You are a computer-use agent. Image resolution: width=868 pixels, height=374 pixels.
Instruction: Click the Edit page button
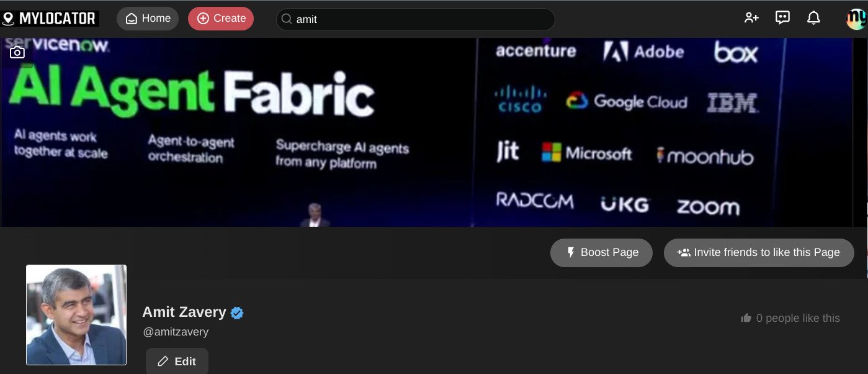pos(177,361)
